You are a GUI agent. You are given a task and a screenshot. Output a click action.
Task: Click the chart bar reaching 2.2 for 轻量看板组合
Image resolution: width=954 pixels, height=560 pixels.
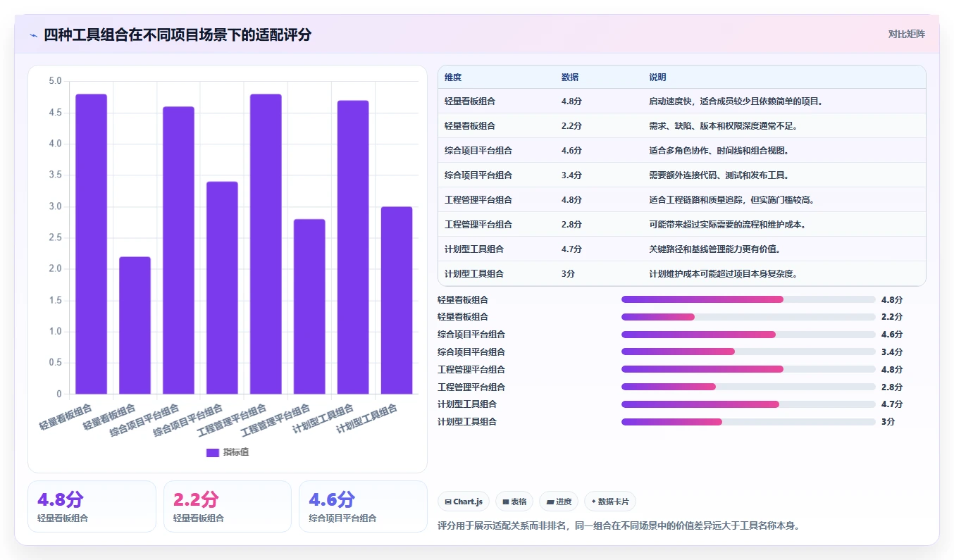[135, 325]
